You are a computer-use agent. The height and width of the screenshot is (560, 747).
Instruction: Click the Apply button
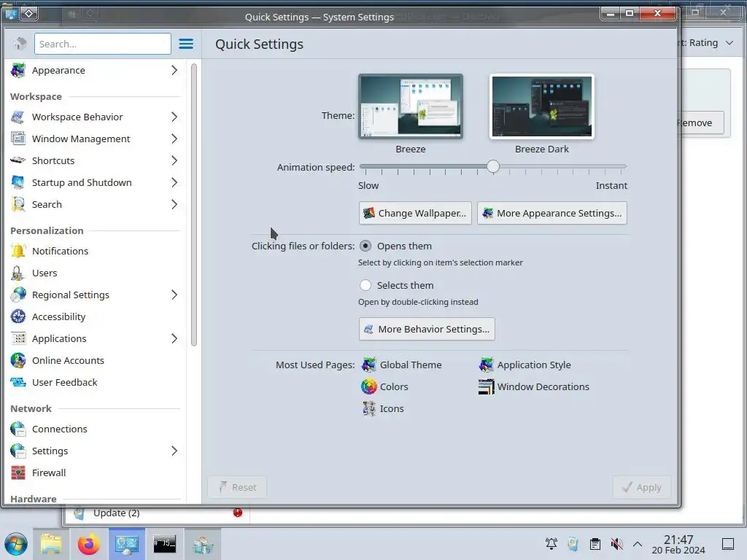click(x=642, y=487)
